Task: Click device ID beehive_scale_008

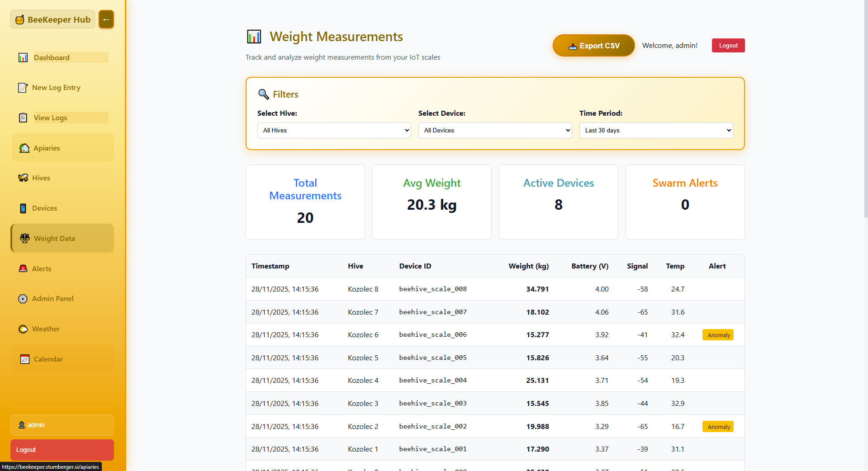Action: click(x=433, y=289)
